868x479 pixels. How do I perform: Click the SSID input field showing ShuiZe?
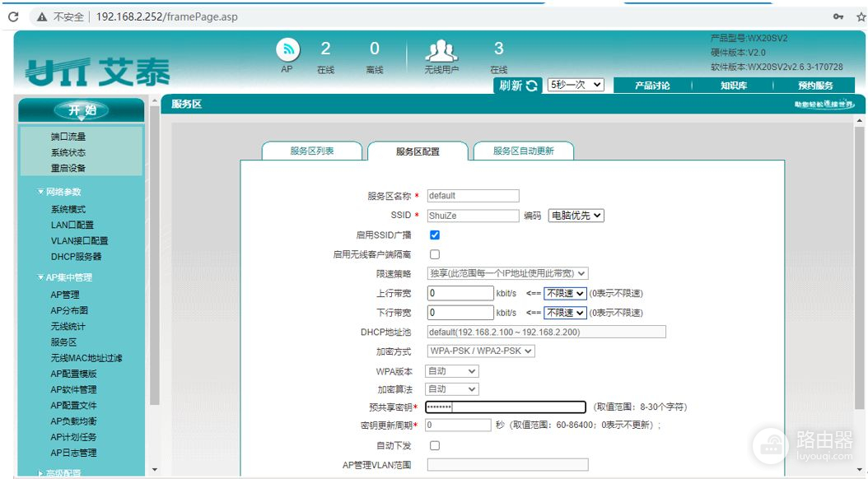[x=472, y=215]
